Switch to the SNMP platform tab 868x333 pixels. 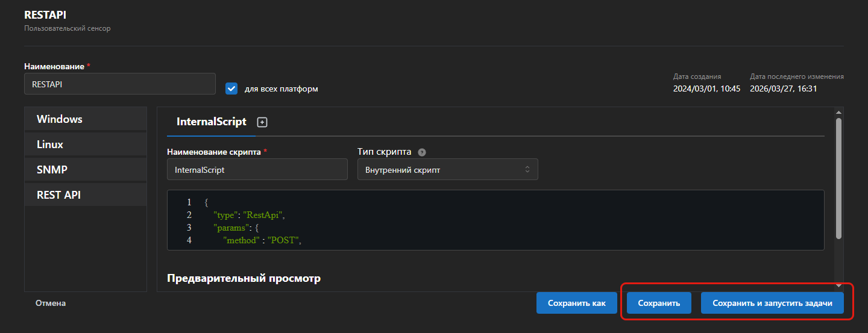pyautogui.click(x=86, y=170)
